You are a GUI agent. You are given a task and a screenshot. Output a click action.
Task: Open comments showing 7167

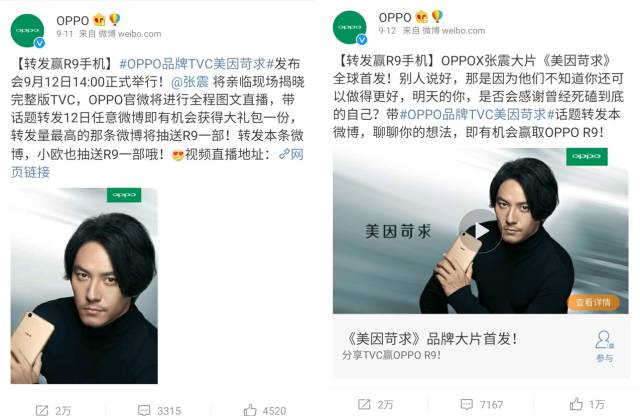pyautogui.click(x=467, y=405)
